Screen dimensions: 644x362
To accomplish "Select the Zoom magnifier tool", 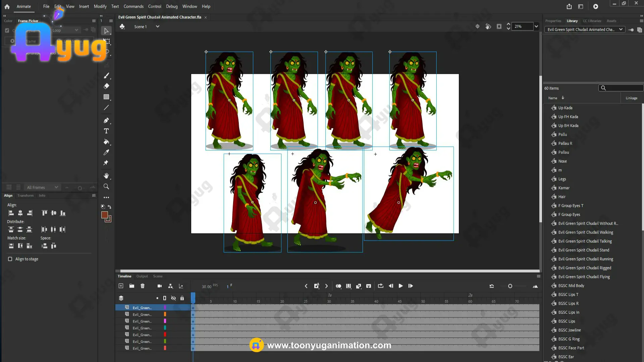I will point(106,186).
